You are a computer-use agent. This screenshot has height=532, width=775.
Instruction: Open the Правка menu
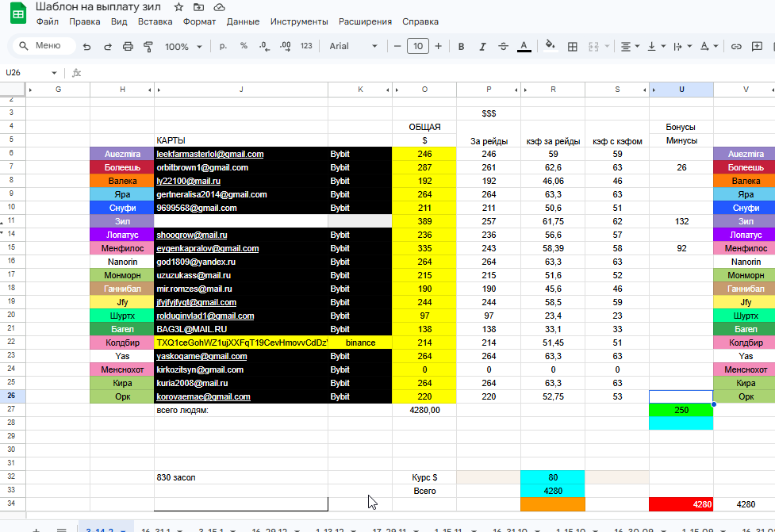(x=85, y=21)
